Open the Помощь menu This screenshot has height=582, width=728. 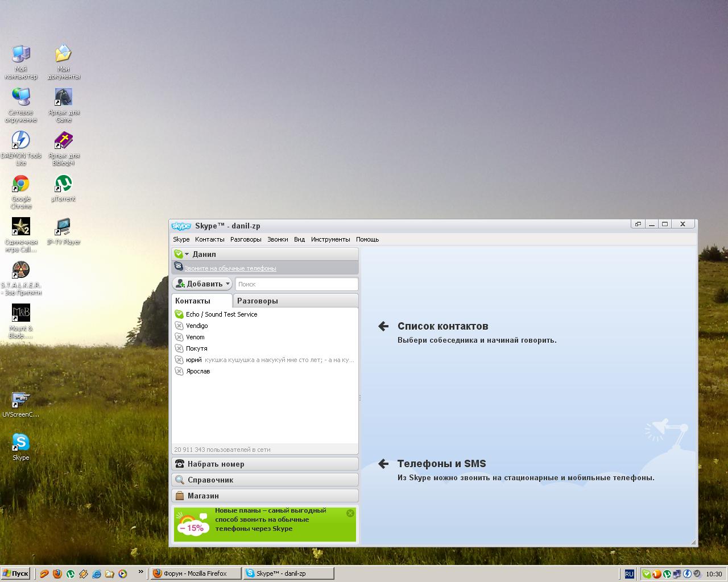coord(367,239)
